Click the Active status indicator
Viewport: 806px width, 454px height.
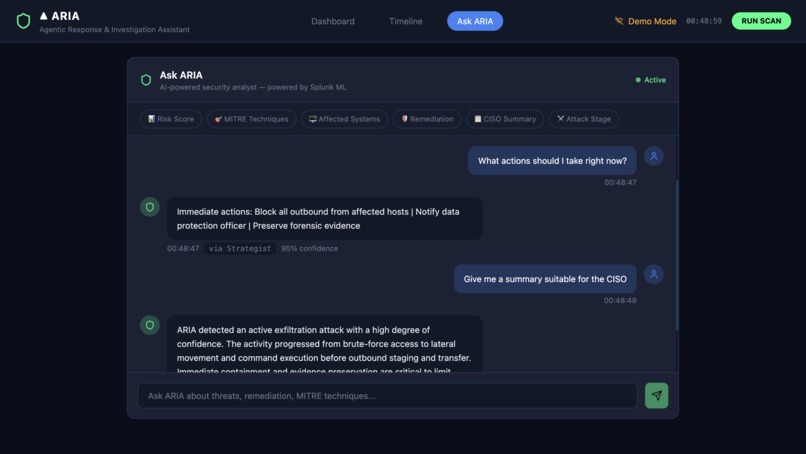tap(650, 80)
